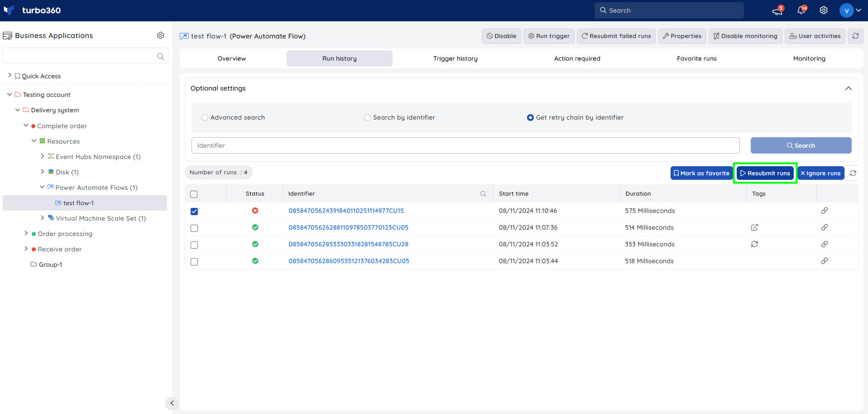Copy link for run ending CU05 at 11:07:36

coord(825,227)
